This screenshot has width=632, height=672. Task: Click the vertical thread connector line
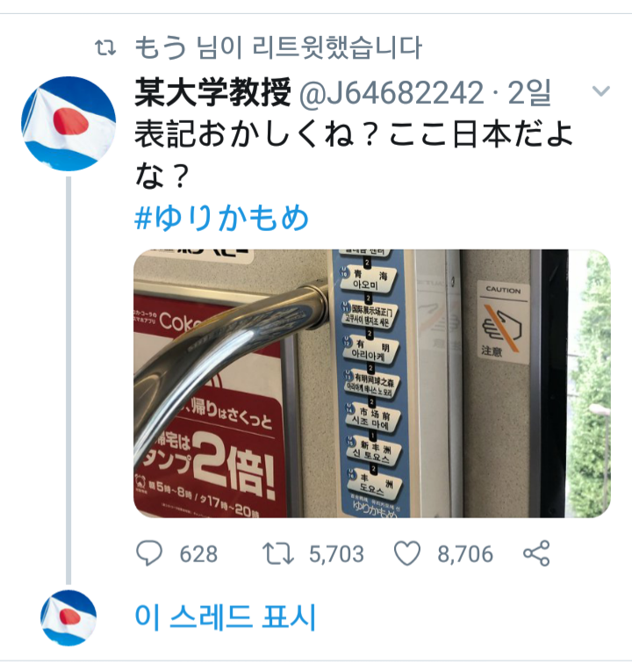coord(68,380)
